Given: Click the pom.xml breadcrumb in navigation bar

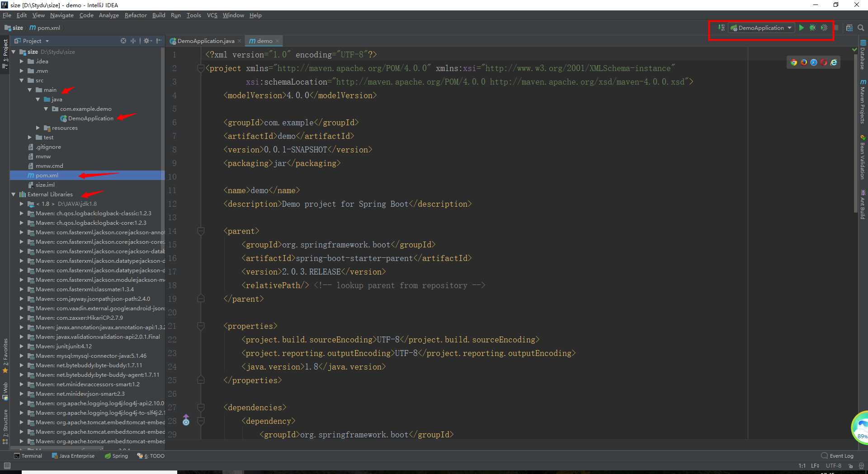Looking at the screenshot, I should coord(45,28).
